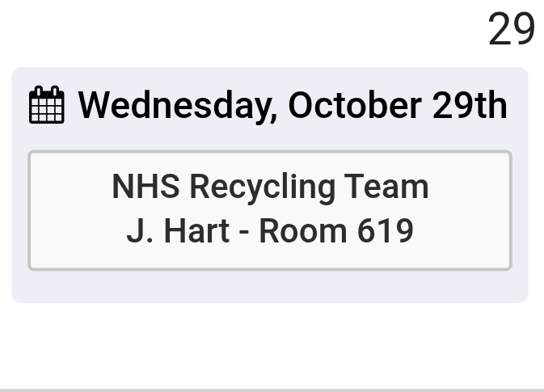Click the number 619 in the event
The width and height of the screenshot is (544, 392).
tap(385, 232)
